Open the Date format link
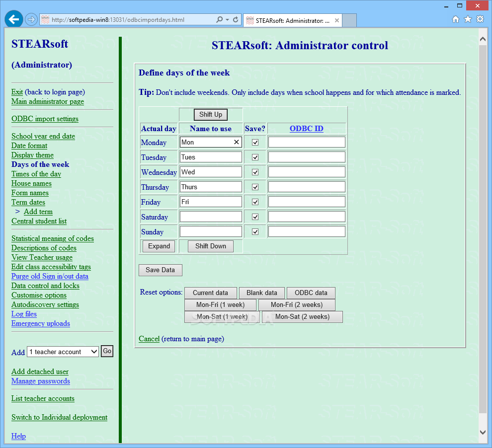The image size is (492, 448). [29, 146]
